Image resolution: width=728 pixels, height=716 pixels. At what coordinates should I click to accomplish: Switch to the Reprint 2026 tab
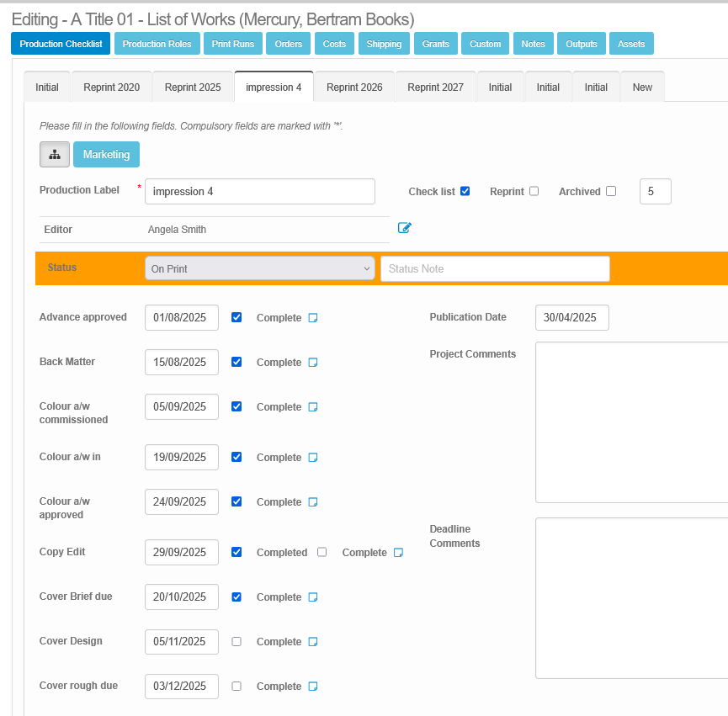point(353,86)
